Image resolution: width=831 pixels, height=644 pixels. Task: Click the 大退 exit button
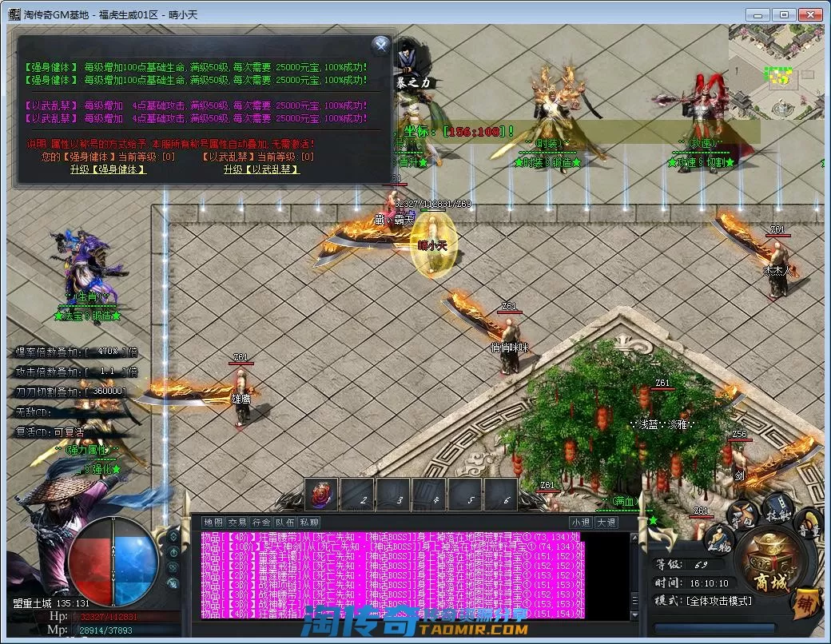point(606,522)
